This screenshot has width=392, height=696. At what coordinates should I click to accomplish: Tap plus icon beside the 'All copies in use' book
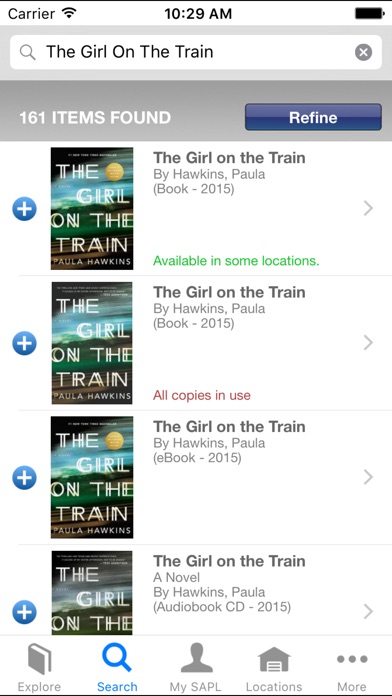click(24, 343)
